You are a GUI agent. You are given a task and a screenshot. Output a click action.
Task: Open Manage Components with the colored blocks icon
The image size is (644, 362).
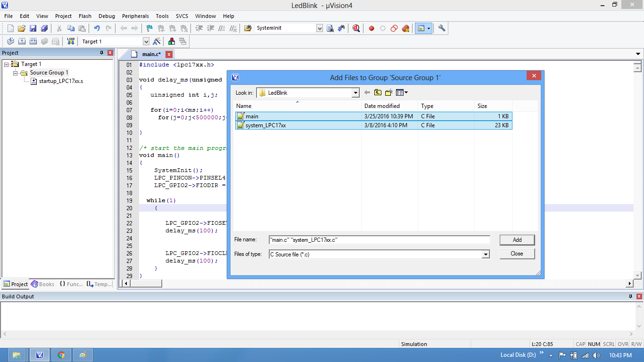tap(172, 41)
